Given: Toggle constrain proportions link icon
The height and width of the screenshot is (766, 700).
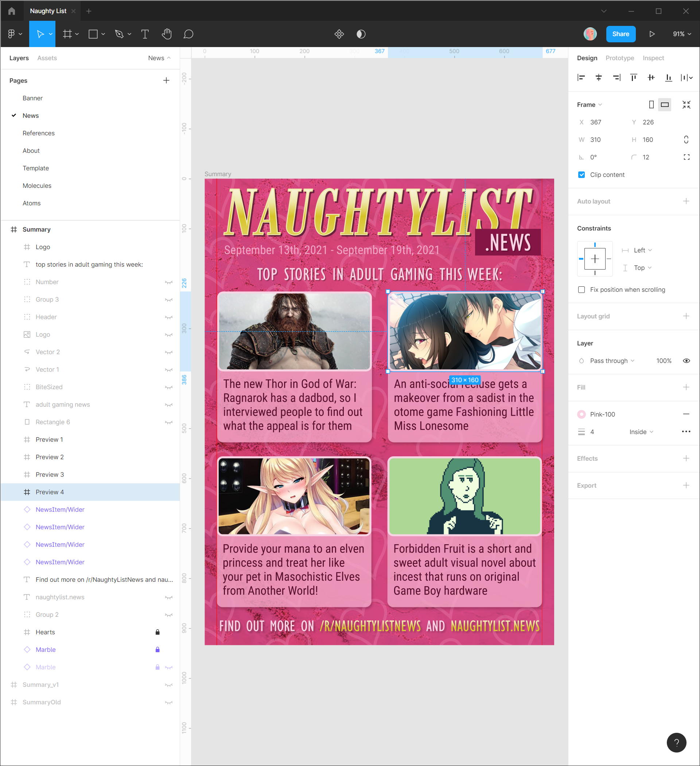Looking at the screenshot, I should coord(686,139).
